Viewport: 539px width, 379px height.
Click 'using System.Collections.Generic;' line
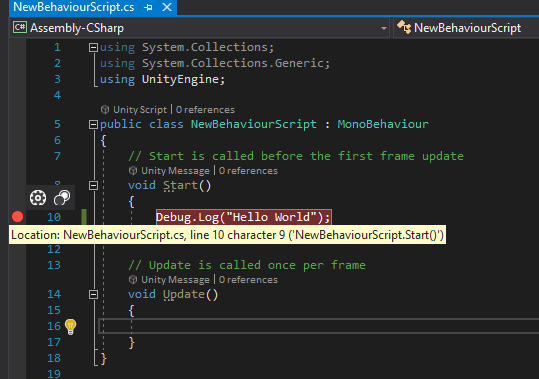(215, 63)
